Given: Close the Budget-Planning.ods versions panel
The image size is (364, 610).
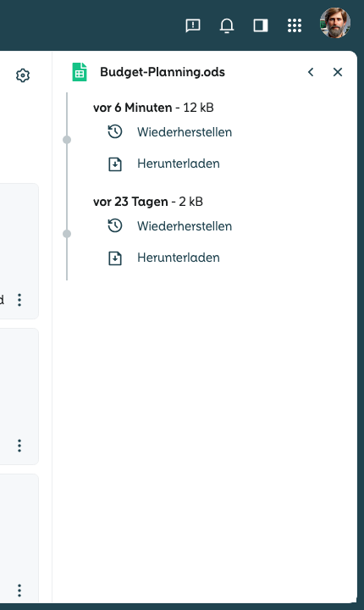Looking at the screenshot, I should pos(338,72).
